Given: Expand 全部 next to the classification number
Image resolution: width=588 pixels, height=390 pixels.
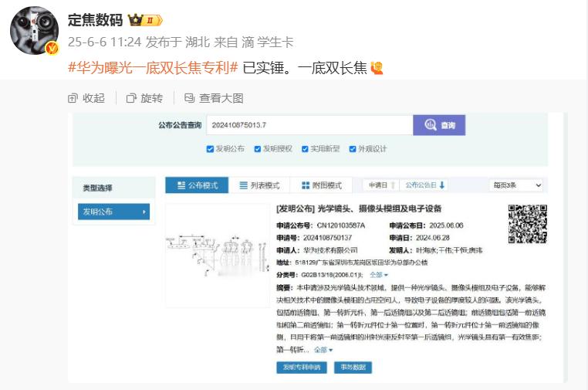Looking at the screenshot, I should click(x=378, y=275).
